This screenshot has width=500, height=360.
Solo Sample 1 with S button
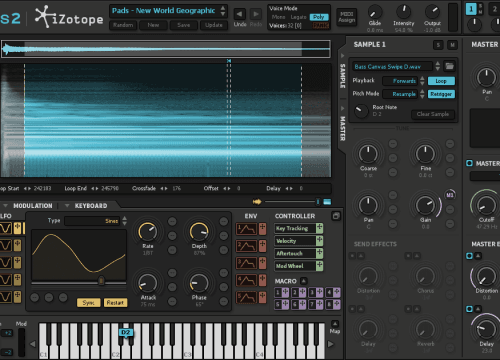(x=438, y=45)
